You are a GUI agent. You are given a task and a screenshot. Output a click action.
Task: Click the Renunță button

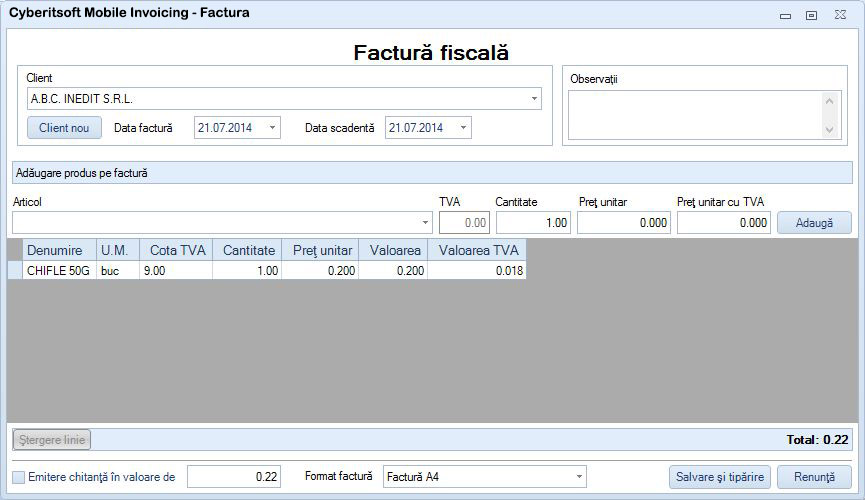814,477
